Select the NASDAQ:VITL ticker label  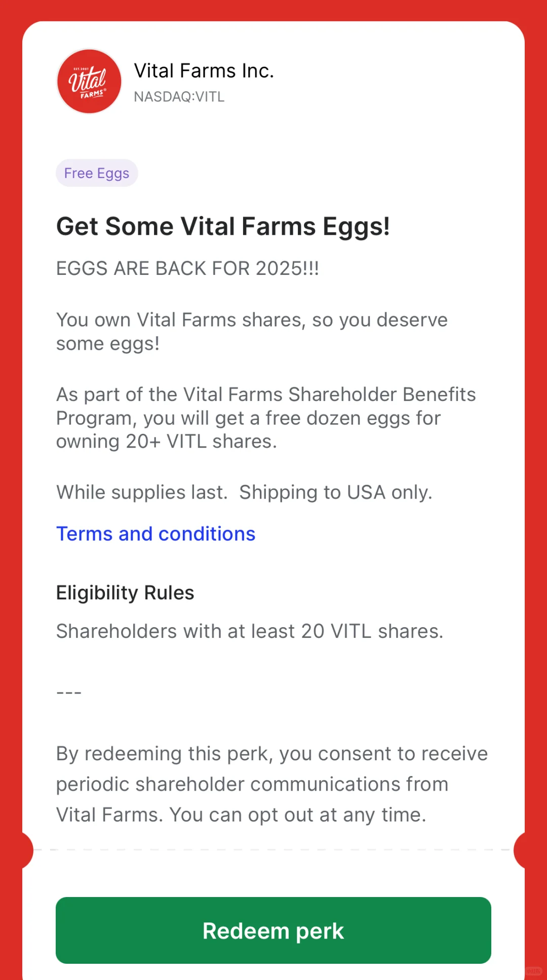tap(179, 97)
